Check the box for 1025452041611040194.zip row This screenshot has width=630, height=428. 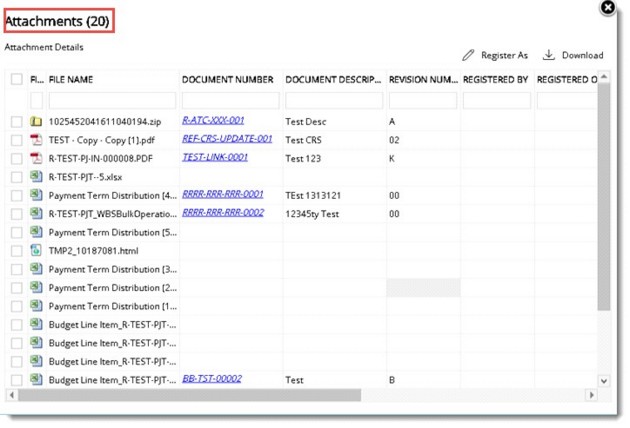[x=16, y=121]
